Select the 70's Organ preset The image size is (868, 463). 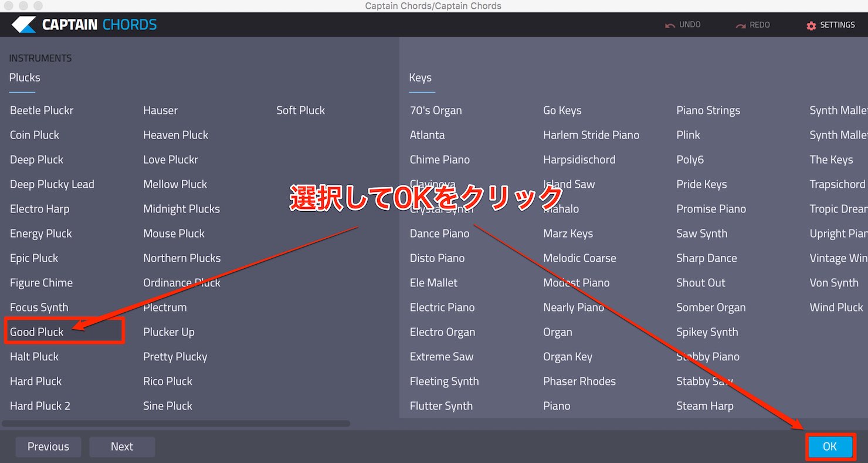tap(436, 110)
